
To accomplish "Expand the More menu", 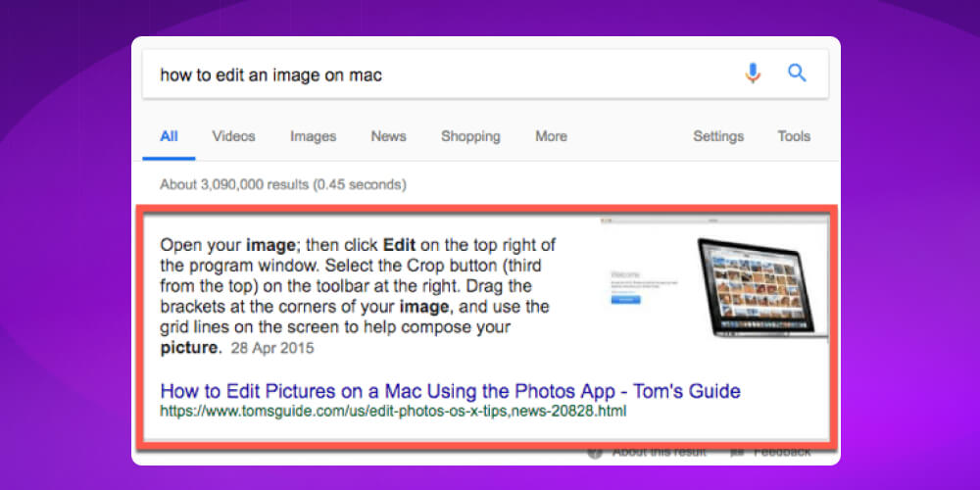I will click(x=551, y=136).
